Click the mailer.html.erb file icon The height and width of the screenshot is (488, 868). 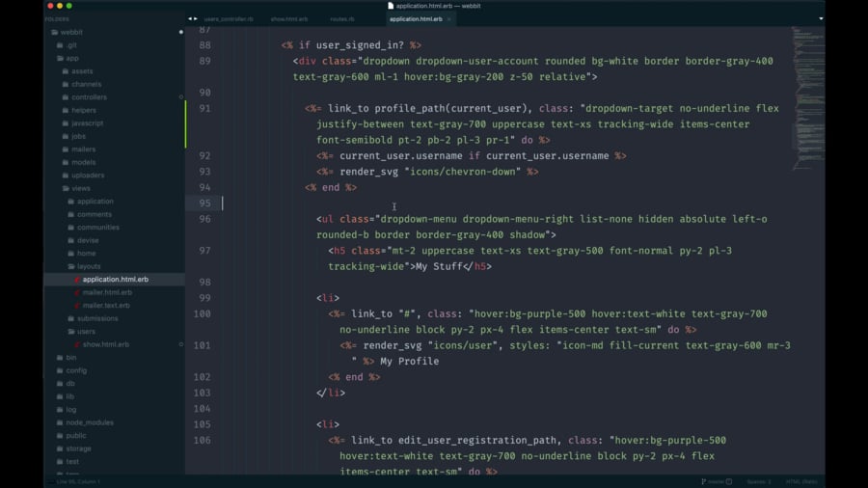point(77,292)
